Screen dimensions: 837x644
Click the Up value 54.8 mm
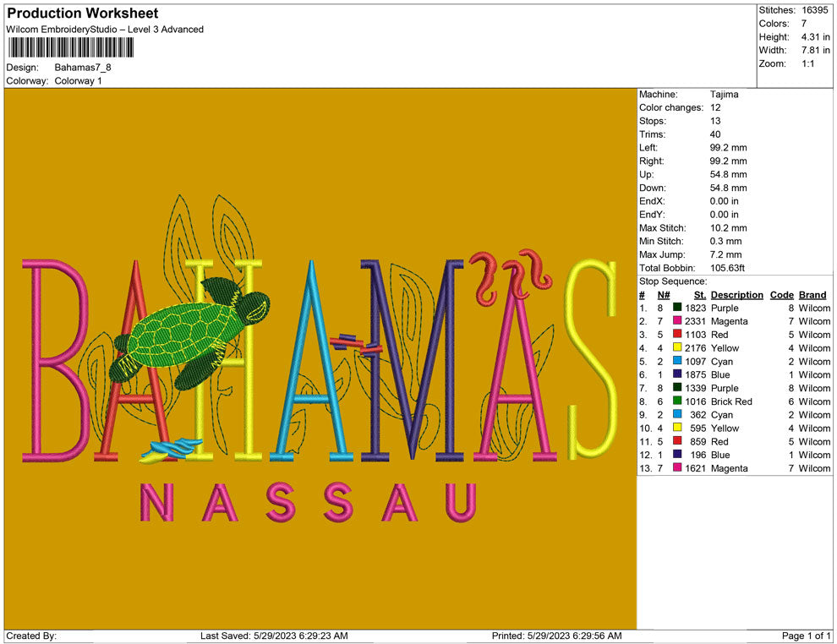pos(728,174)
